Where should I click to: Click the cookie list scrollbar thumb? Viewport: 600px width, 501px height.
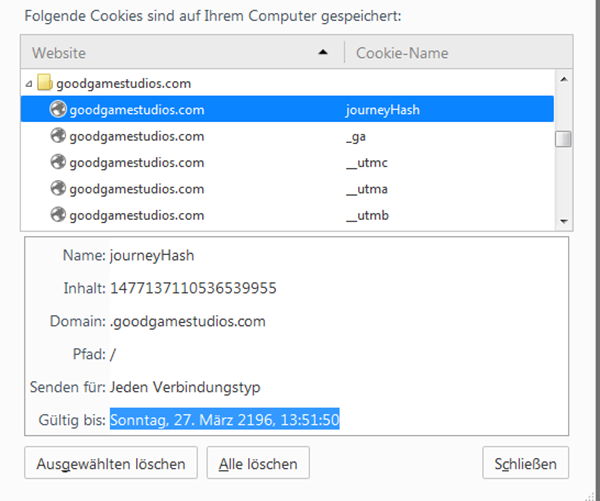tap(563, 139)
